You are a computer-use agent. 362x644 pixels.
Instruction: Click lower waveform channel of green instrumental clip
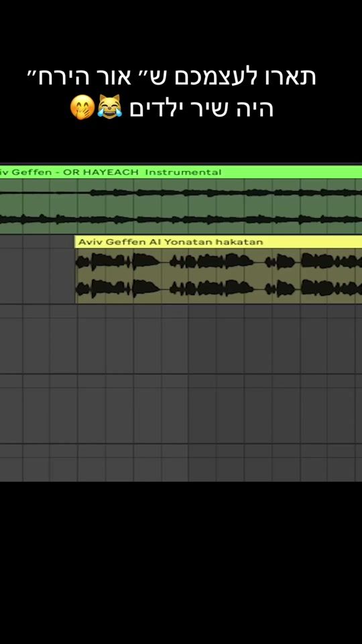click(x=181, y=219)
